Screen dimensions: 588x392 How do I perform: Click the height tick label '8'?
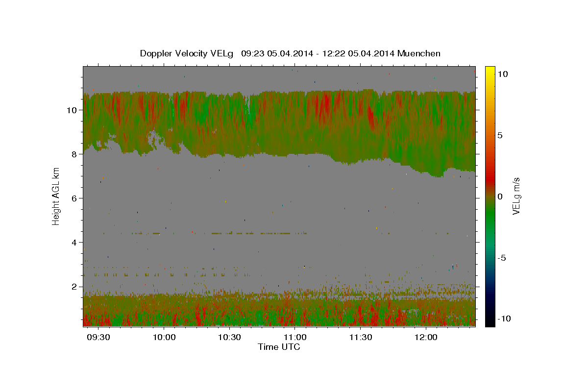coord(75,154)
